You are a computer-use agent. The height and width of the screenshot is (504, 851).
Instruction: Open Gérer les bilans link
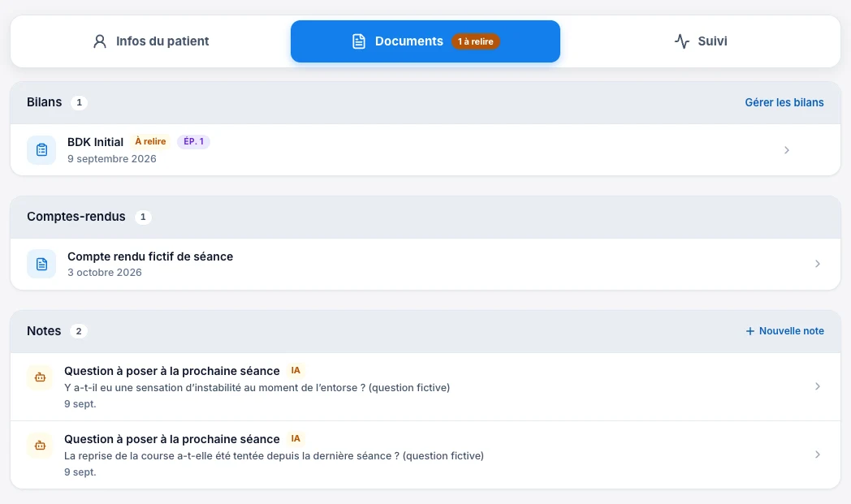coord(784,102)
